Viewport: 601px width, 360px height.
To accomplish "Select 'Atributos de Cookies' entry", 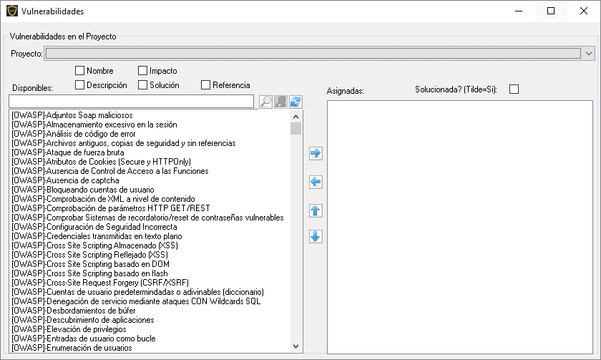I will point(101,162).
